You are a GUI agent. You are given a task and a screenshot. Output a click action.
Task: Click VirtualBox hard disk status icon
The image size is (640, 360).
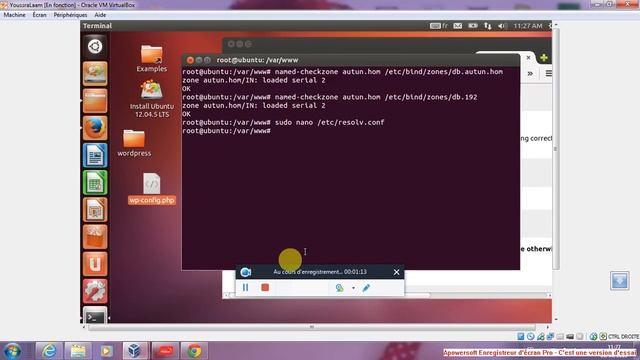521,336
